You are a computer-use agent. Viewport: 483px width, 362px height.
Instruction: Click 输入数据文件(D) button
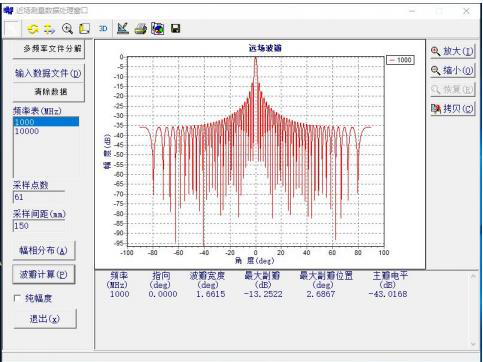(x=48, y=73)
